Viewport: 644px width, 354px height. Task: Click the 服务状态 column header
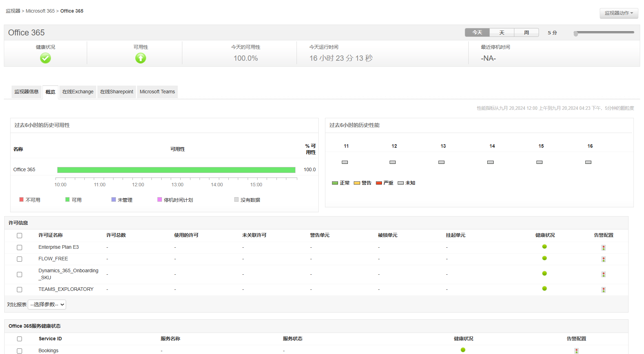(x=293, y=339)
